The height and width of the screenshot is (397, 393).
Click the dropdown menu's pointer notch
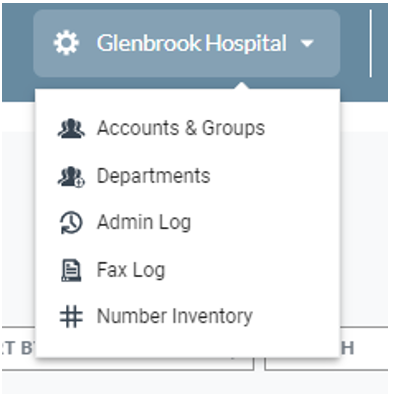pos(242,85)
